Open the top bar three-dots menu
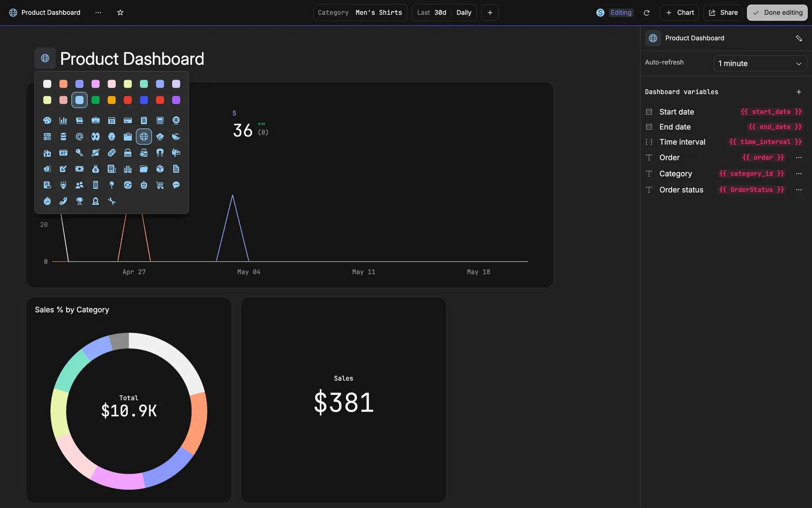The height and width of the screenshot is (508, 812). (x=98, y=13)
